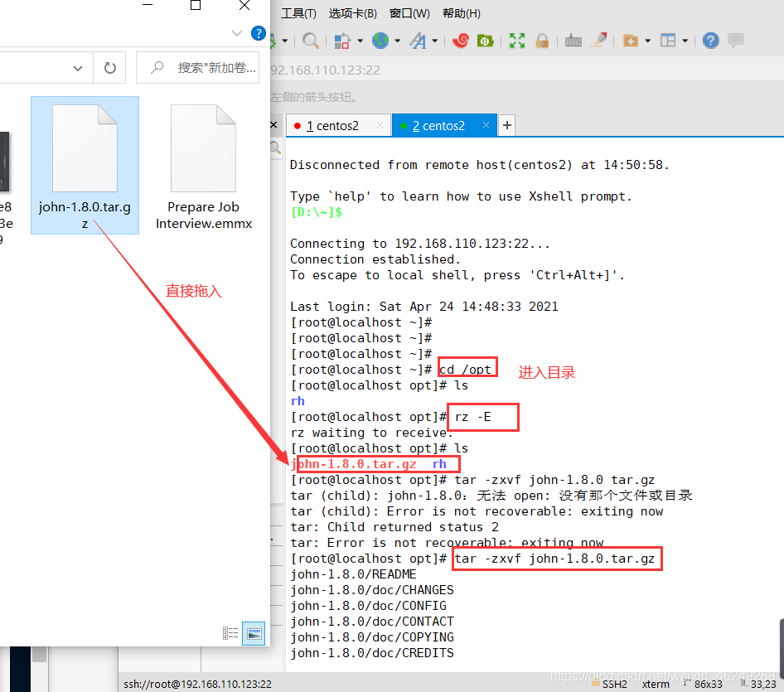Close the '2 centos2' tab
This screenshot has width=784, height=692.
pos(486,125)
